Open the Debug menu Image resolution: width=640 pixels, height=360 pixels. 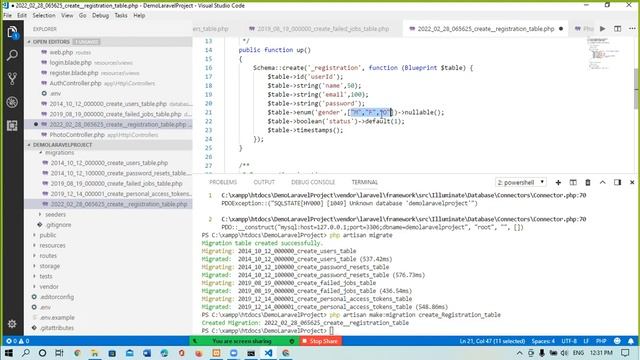[x=100, y=16]
